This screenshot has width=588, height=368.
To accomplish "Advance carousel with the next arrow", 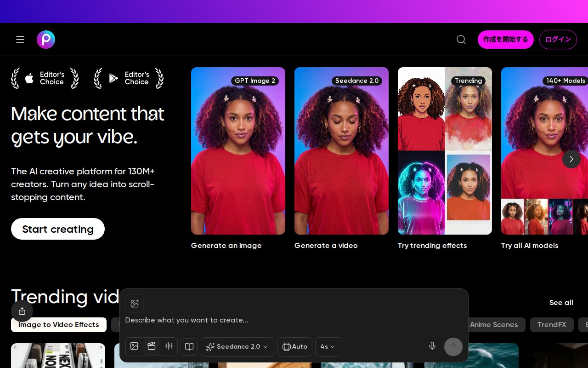I will pos(571,159).
